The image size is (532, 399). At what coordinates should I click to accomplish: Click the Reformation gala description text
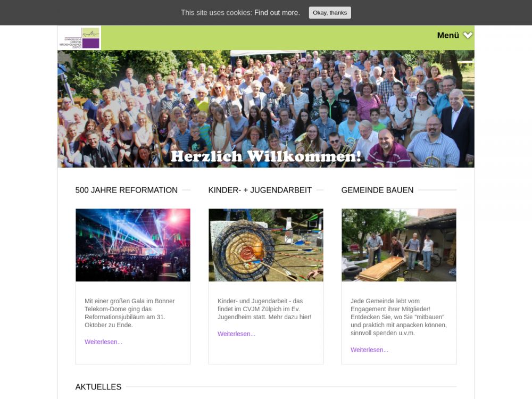130,313
